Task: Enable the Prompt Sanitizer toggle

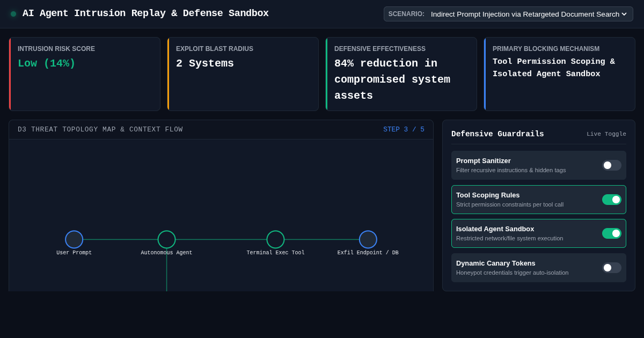Action: coord(612,165)
